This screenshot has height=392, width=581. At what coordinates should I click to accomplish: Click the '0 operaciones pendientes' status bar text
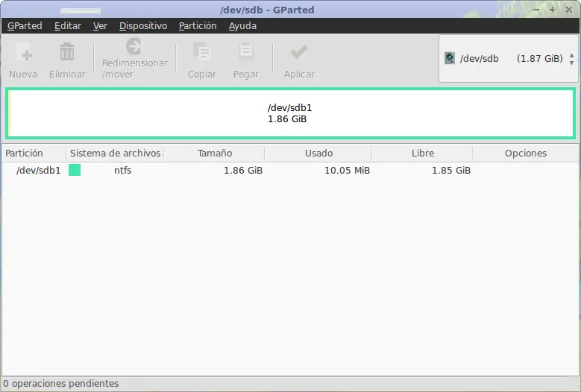(x=61, y=384)
